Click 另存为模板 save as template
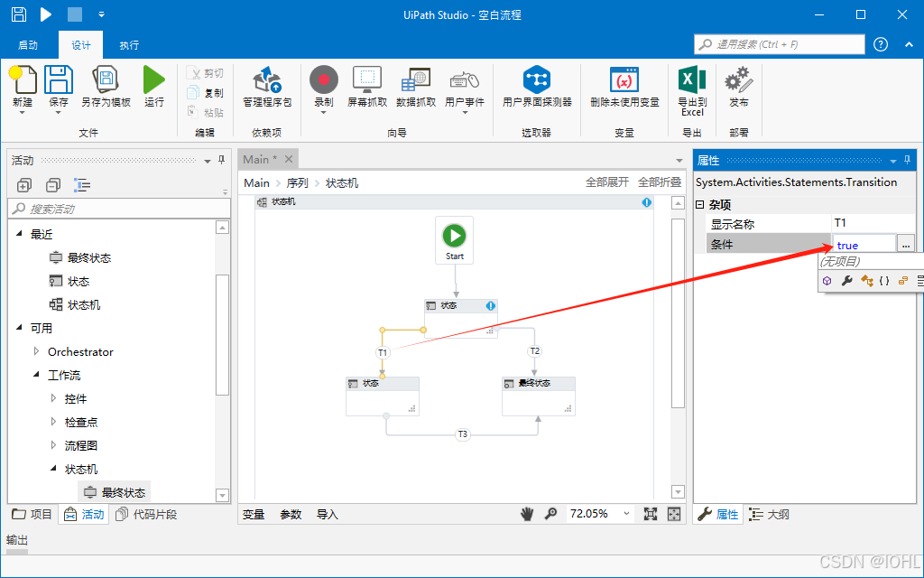This screenshot has height=578, width=924. click(106, 87)
